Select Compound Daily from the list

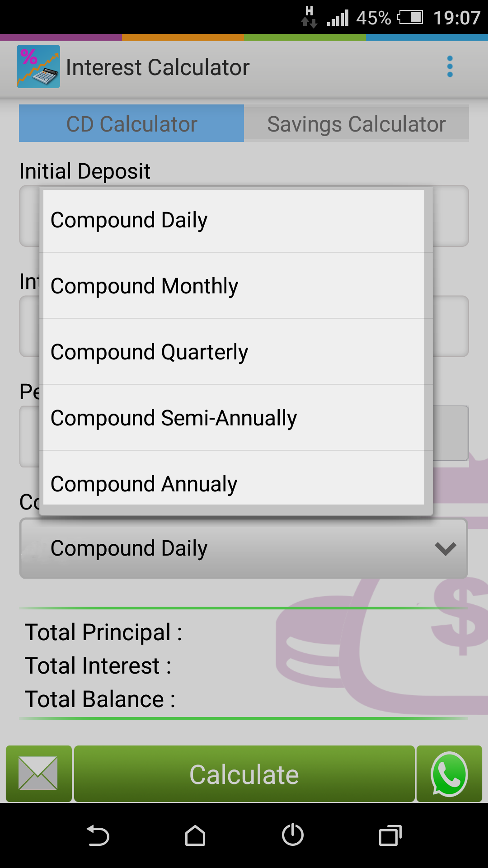pyautogui.click(x=234, y=221)
